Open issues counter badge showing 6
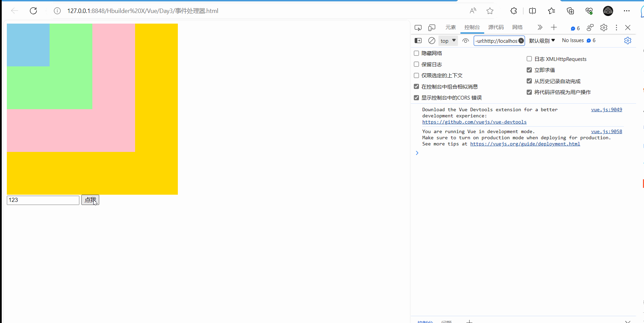This screenshot has width=644, height=323. [x=575, y=28]
